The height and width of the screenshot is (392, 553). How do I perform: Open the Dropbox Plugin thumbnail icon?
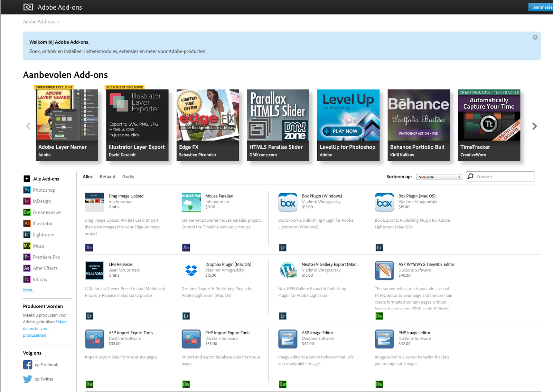tap(191, 270)
